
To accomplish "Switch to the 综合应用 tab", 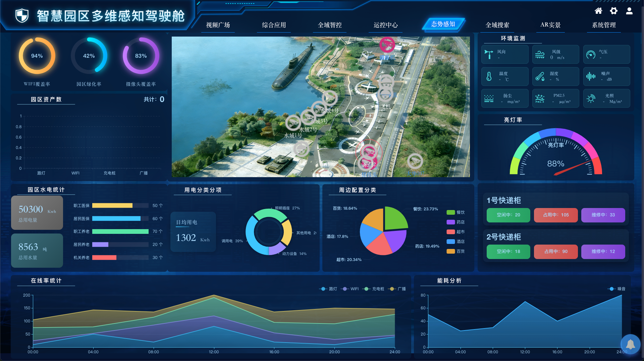I will pyautogui.click(x=274, y=25).
